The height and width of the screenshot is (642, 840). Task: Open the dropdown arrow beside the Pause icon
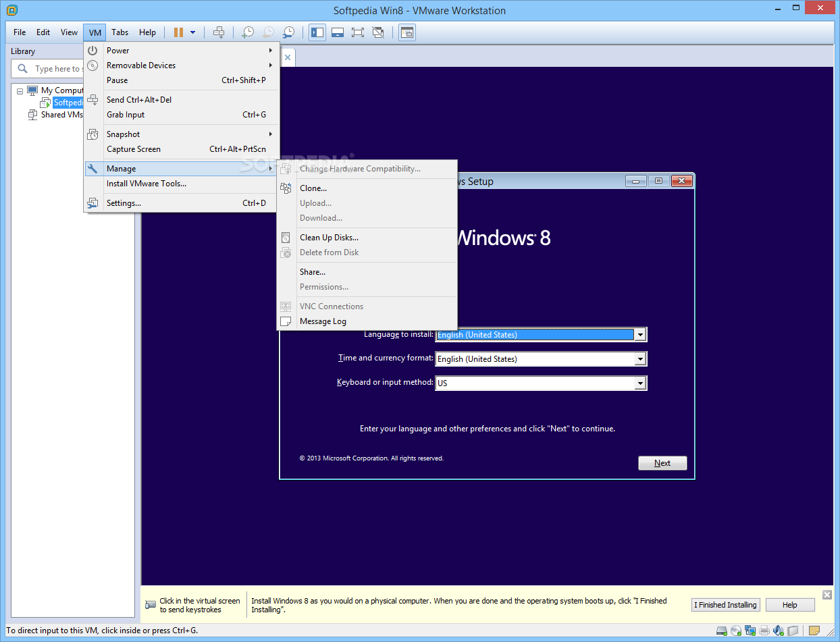(193, 32)
